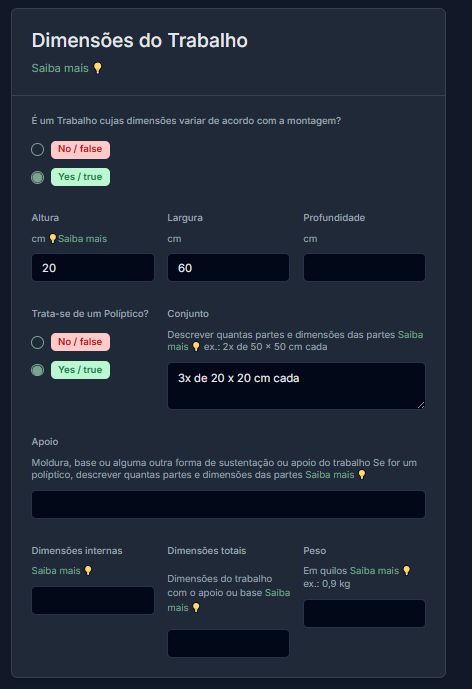Click lightbulb icon in Apoio description
The width and height of the screenshot is (472, 689).
362,475
